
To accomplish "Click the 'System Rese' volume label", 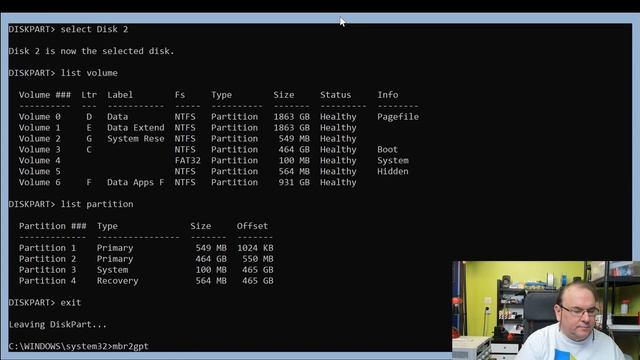I will click(x=136, y=139).
